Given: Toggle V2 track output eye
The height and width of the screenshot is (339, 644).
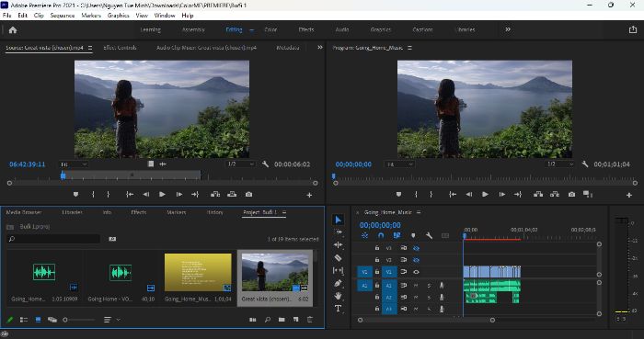Looking at the screenshot, I should coord(416,260).
